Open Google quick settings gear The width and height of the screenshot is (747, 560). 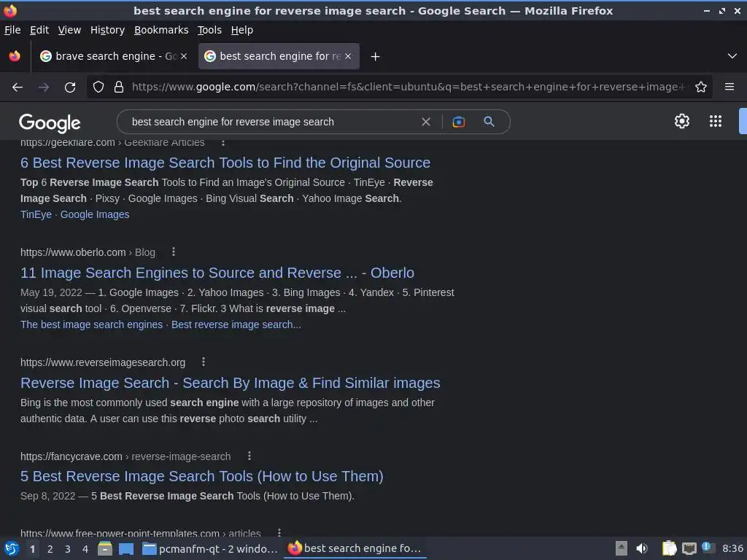(x=682, y=122)
